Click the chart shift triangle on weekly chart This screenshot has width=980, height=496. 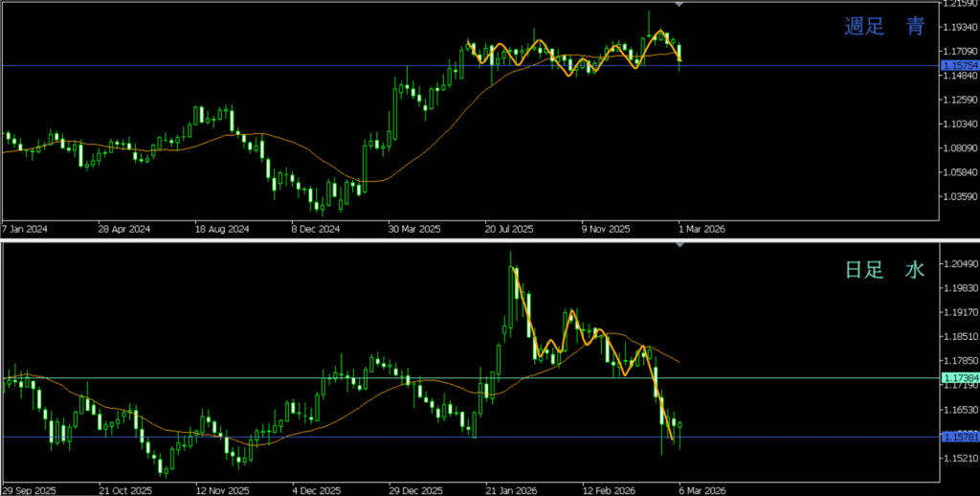pos(679,5)
